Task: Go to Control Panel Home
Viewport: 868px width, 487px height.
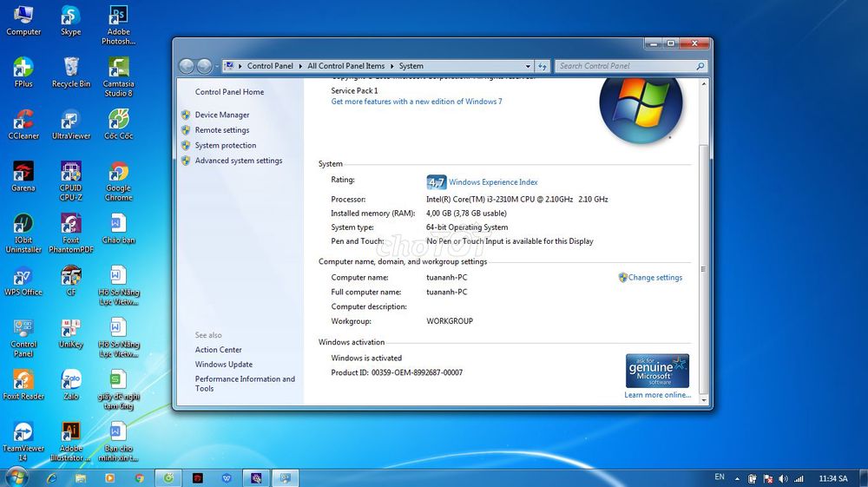Action: tap(229, 92)
